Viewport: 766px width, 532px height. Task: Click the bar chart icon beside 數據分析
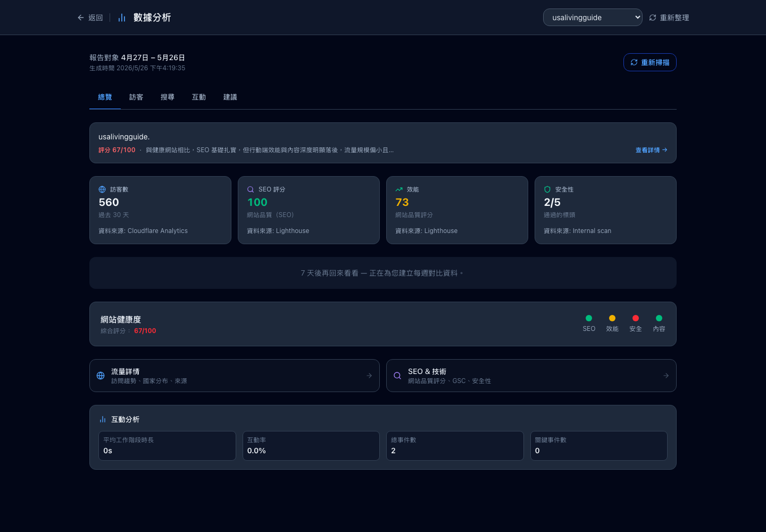(122, 18)
